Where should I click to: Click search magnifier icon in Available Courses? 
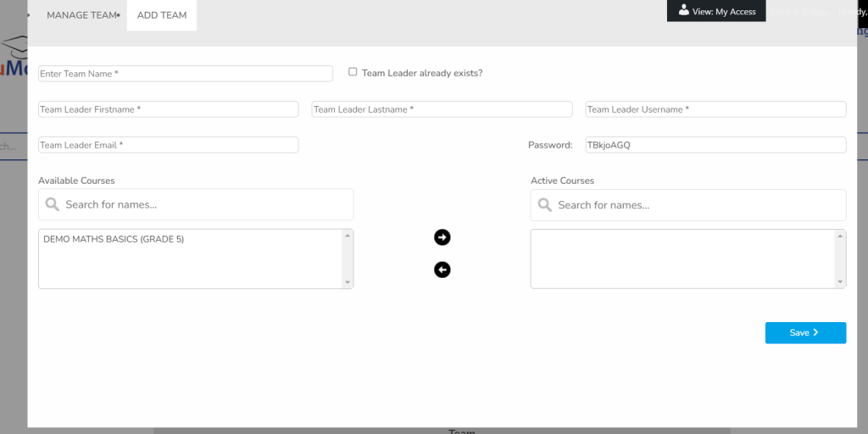coord(53,204)
